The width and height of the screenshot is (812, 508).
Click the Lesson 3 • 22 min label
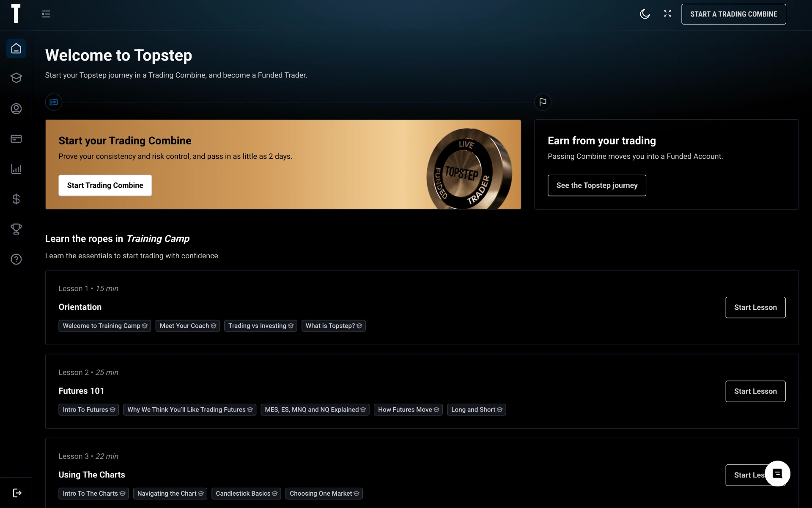[x=88, y=456]
